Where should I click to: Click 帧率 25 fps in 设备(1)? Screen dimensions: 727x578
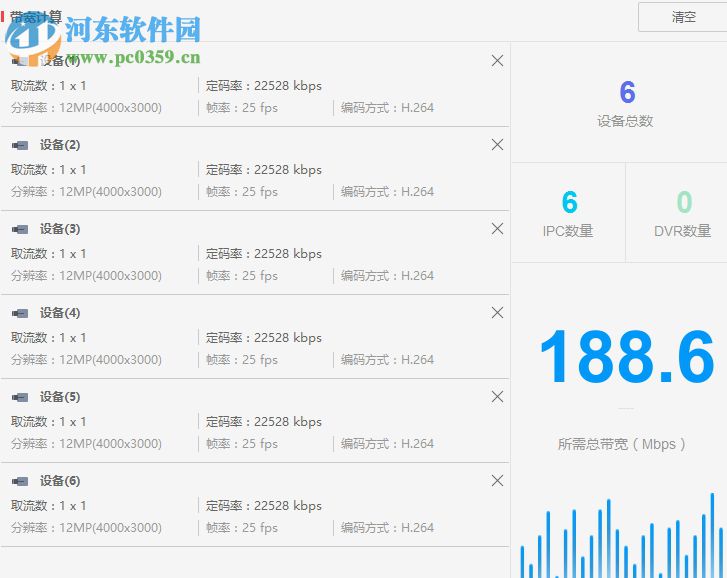click(x=242, y=108)
